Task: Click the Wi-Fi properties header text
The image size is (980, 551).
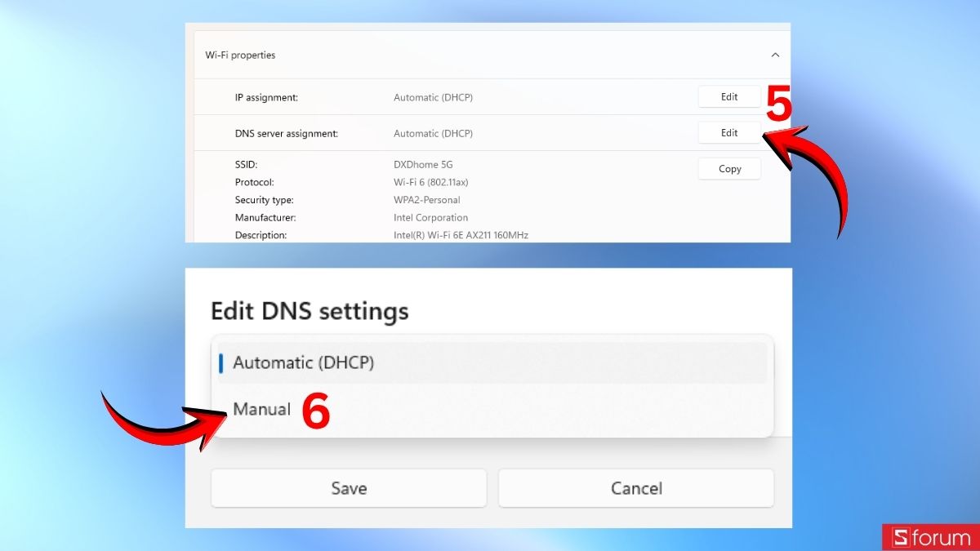Action: point(240,56)
